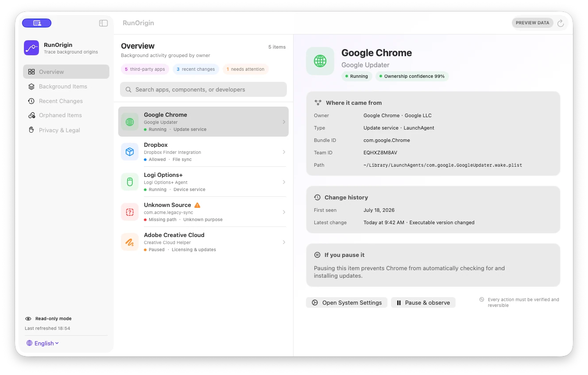
Task: Click the LaunchAgents plist path value
Action: [x=443, y=165]
